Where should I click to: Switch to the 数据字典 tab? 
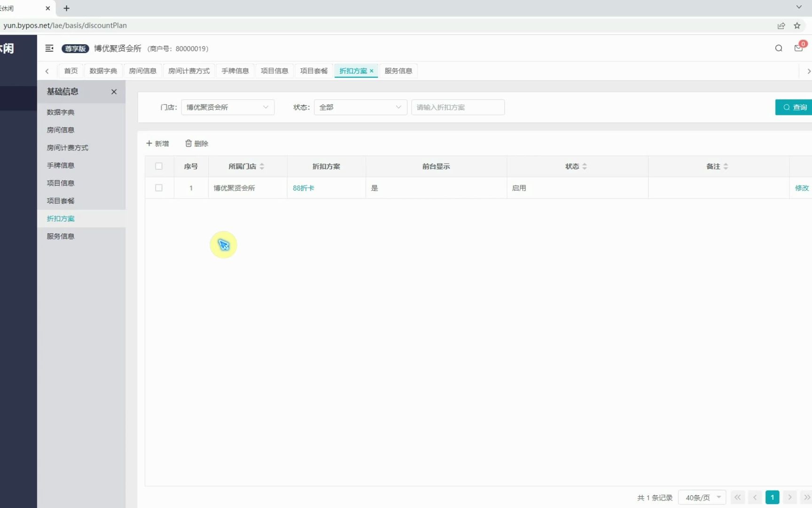click(x=103, y=71)
